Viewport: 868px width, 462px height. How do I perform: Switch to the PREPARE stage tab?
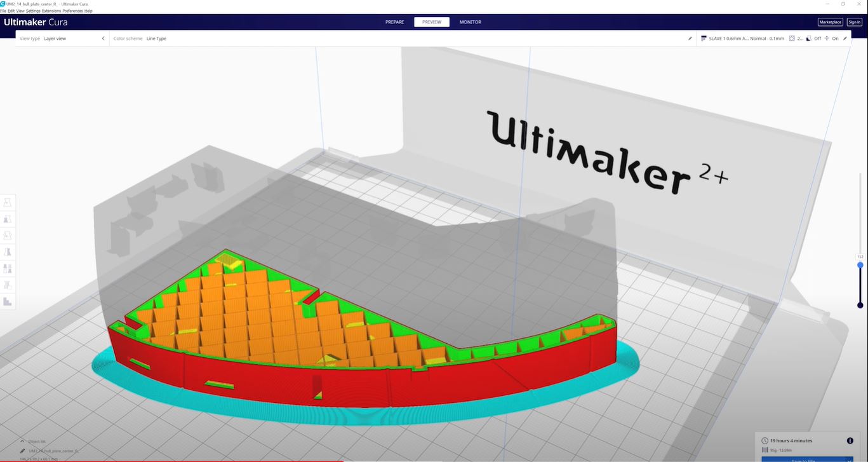394,22
